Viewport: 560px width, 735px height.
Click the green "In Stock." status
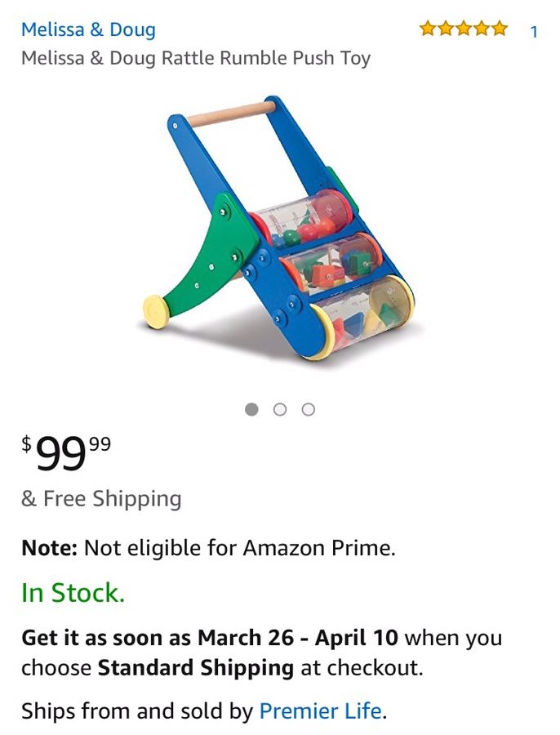(x=73, y=593)
